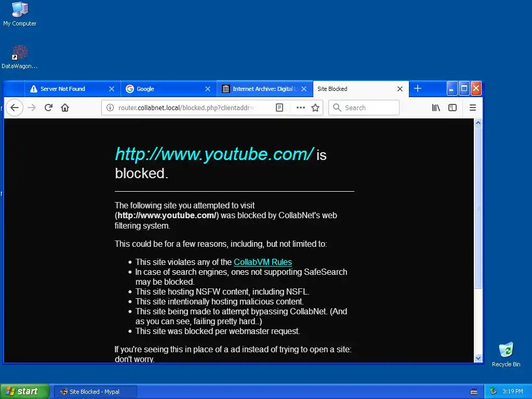This screenshot has width=532, height=399.
Task: Open a new tab with the plus button
Action: [418, 88]
